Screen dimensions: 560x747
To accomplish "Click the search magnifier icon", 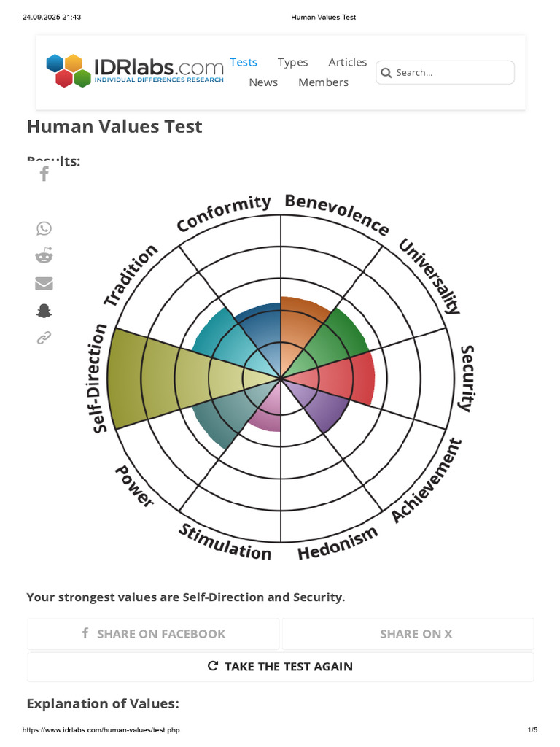I will tap(386, 73).
